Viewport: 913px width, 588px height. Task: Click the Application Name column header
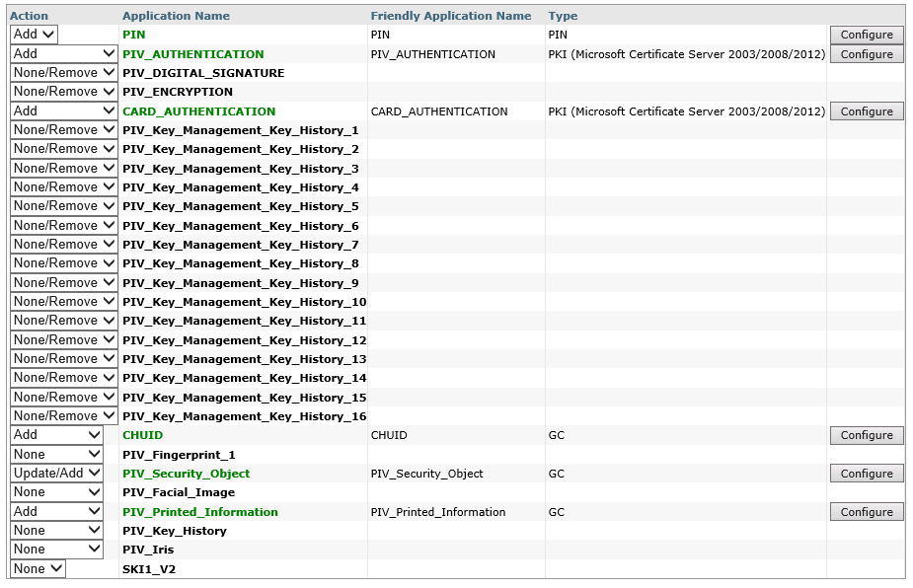click(178, 16)
